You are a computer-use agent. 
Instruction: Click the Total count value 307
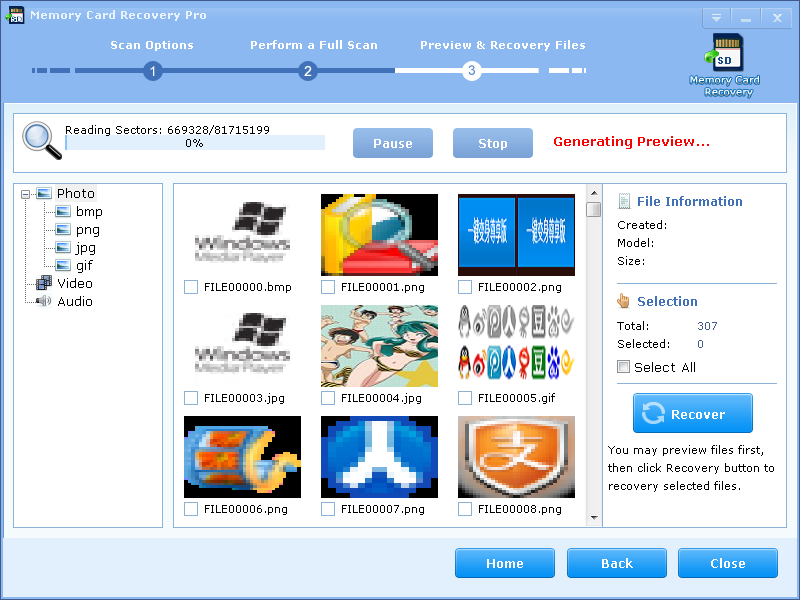point(707,326)
